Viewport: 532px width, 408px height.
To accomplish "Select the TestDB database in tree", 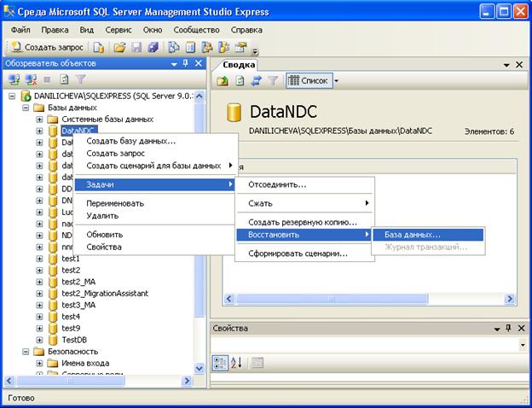I will coord(74,340).
